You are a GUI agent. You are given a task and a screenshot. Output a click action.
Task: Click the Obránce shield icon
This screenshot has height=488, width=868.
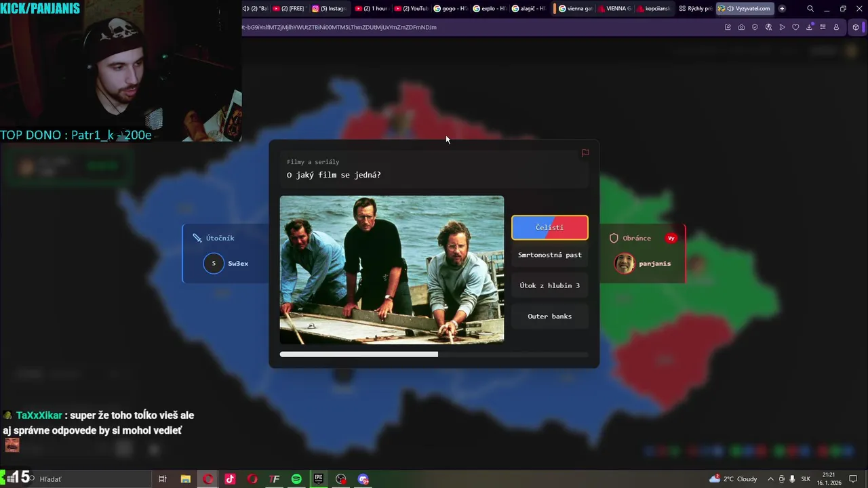point(614,238)
